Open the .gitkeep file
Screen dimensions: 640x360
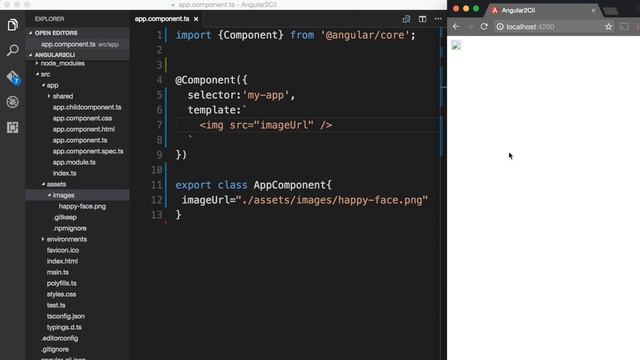[x=64, y=218]
